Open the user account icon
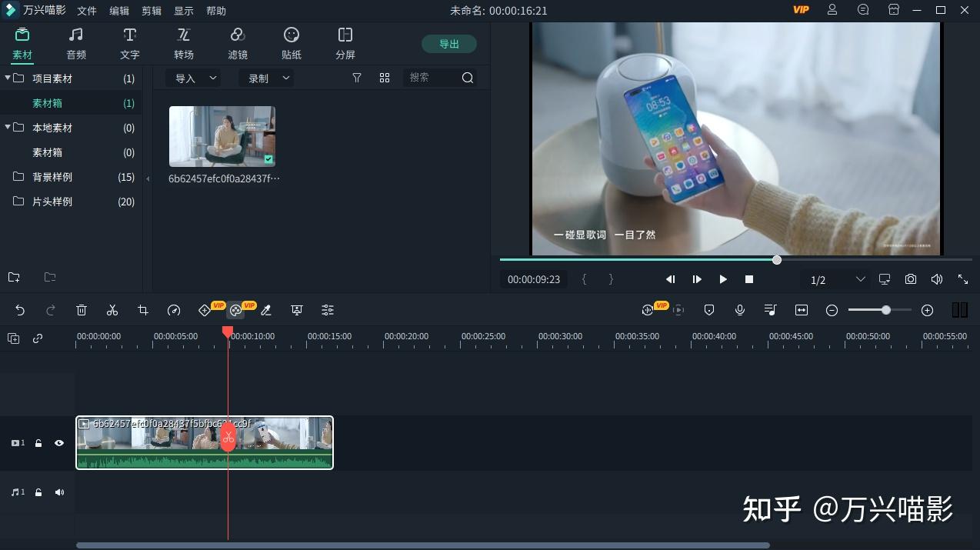This screenshot has height=550, width=980. (832, 10)
